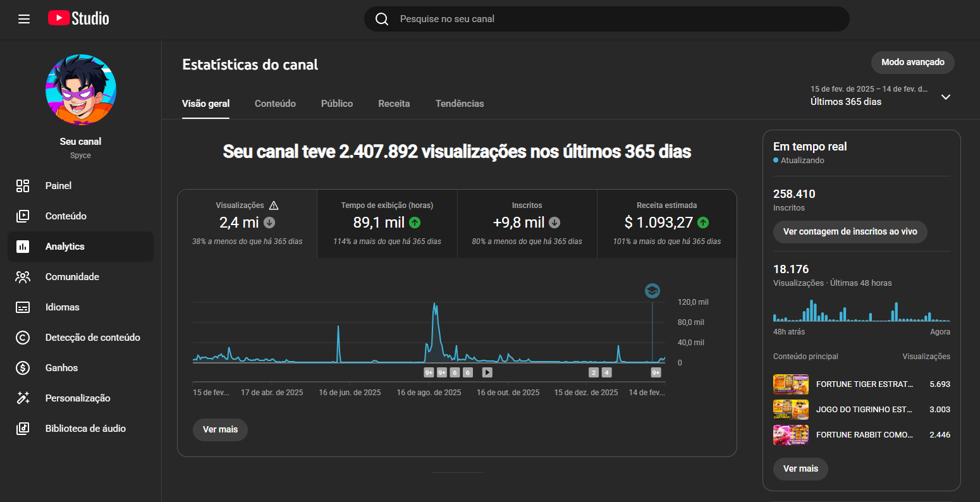
Task: Click the "120,0 mil" axis label
Action: (x=693, y=302)
